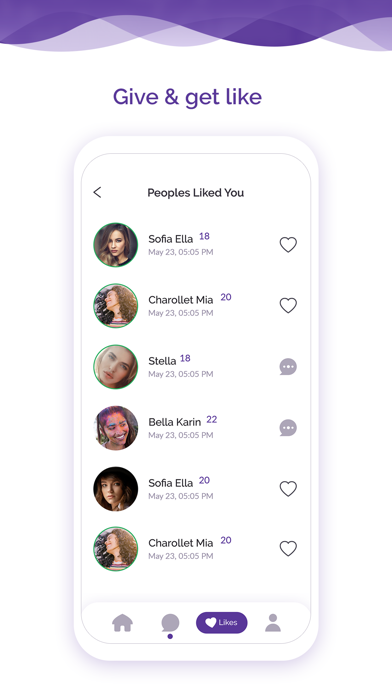Tap heart beside last Charollet Mia entry

click(x=288, y=549)
